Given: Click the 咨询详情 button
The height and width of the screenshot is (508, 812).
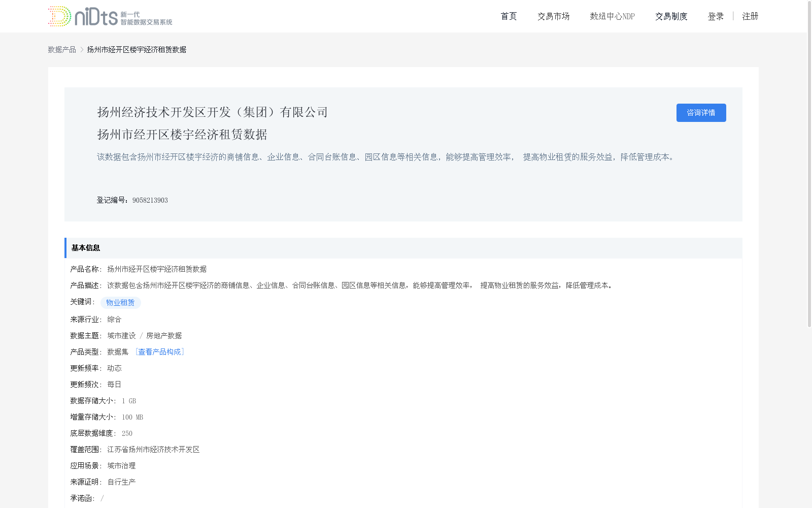Looking at the screenshot, I should tap(701, 113).
